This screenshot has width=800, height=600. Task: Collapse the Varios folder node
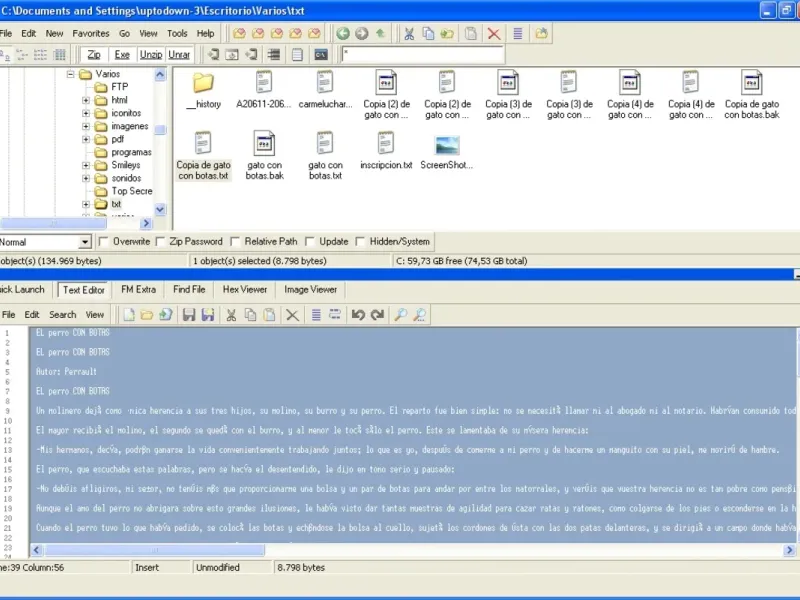pos(71,74)
